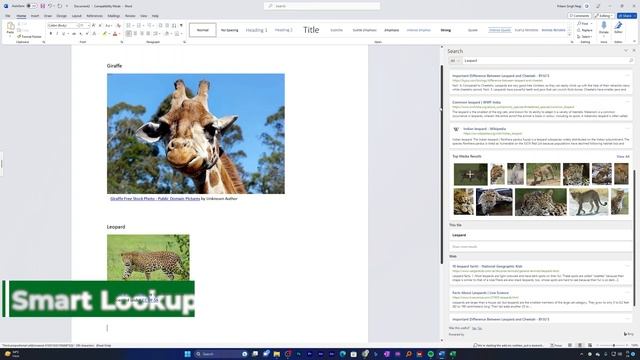Apply the Title style
Screen dimensions: 640x360
pyautogui.click(x=311, y=30)
